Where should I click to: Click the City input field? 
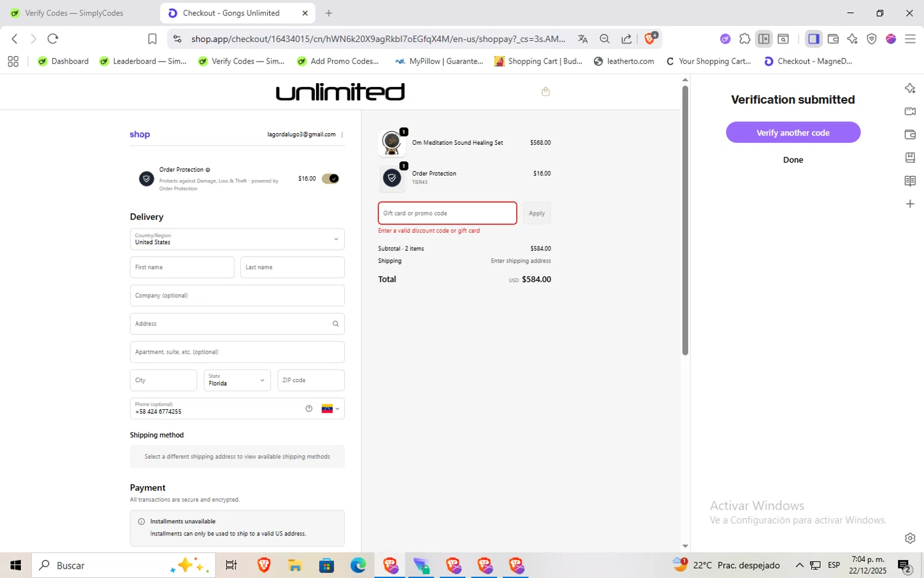(x=163, y=380)
